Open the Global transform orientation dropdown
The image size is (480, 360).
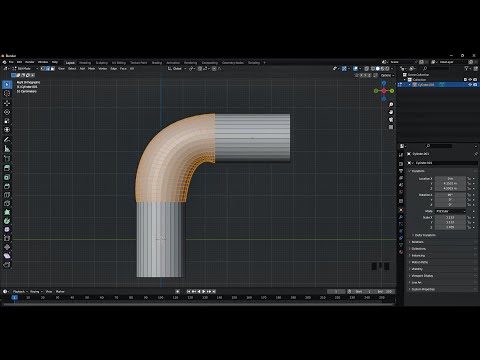click(177, 68)
